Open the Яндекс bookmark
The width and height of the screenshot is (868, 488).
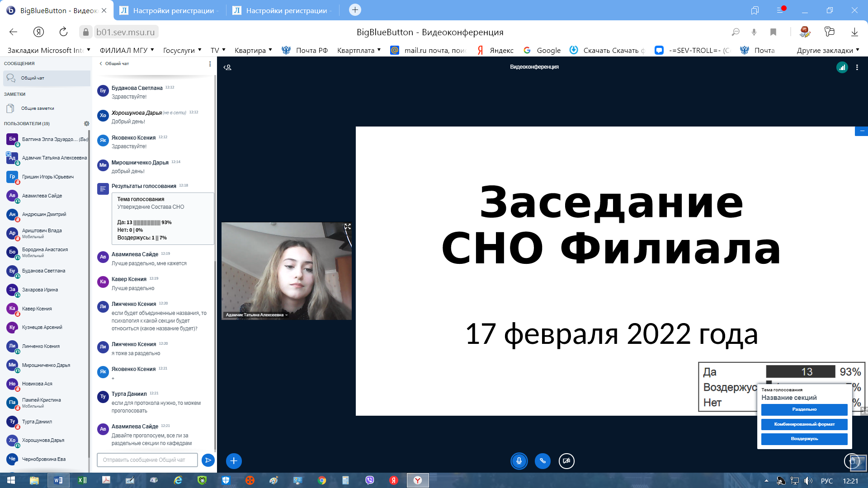point(495,50)
